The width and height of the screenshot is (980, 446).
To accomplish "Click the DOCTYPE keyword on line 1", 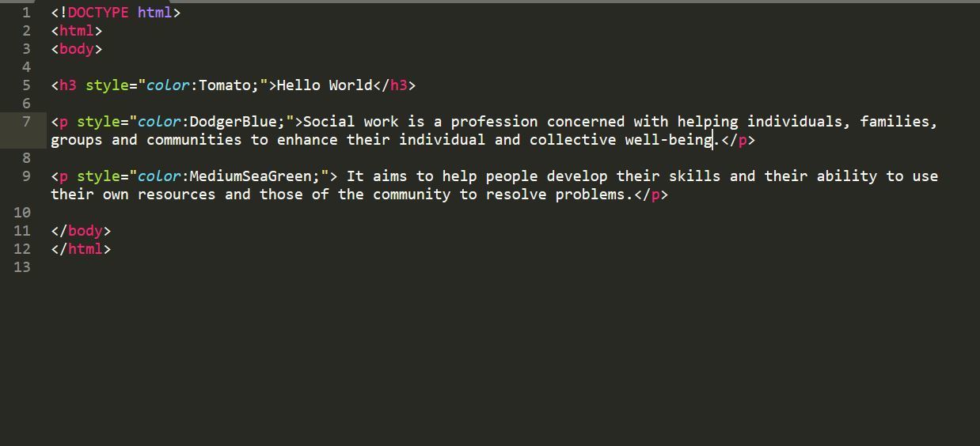I will point(98,13).
